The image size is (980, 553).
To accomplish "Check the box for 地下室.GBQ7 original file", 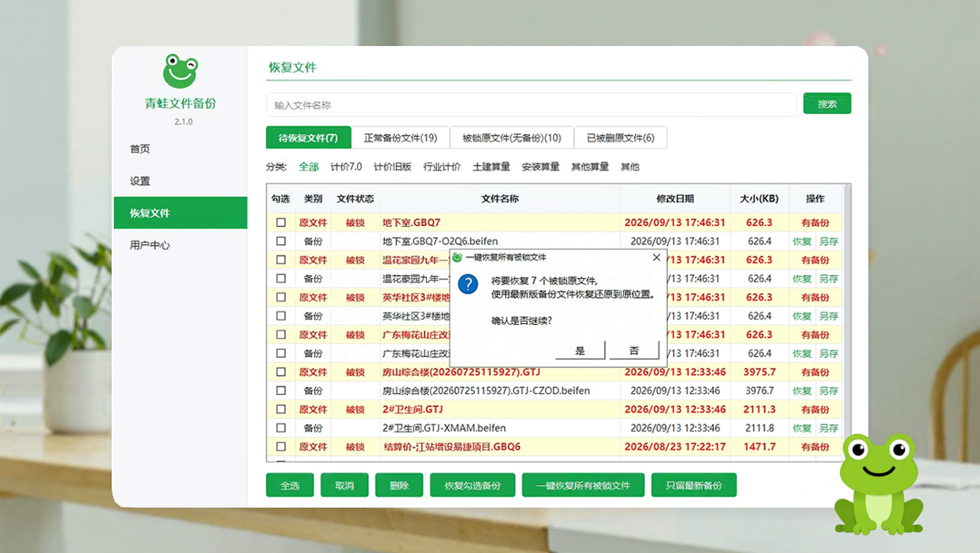I will point(281,222).
